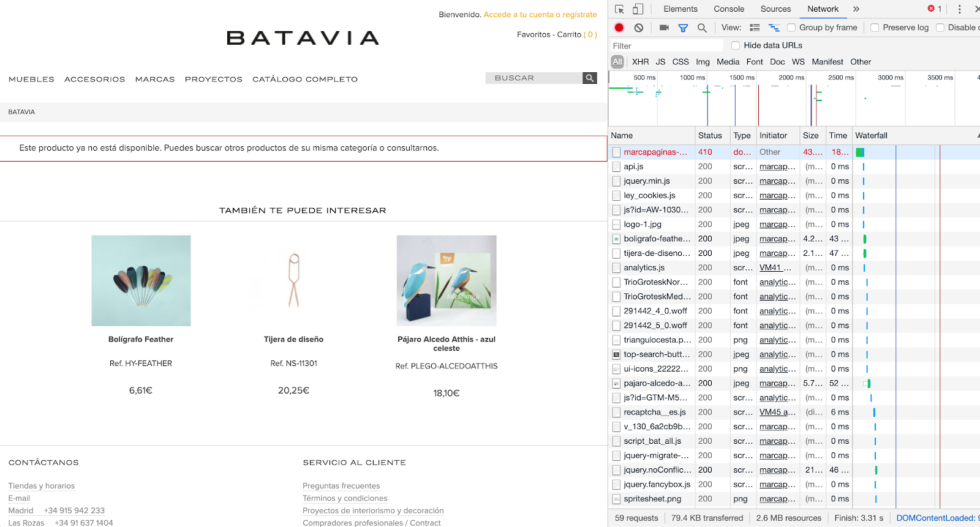Click the website search magnifier button
The width and height of the screenshot is (980, 527).
[590, 78]
